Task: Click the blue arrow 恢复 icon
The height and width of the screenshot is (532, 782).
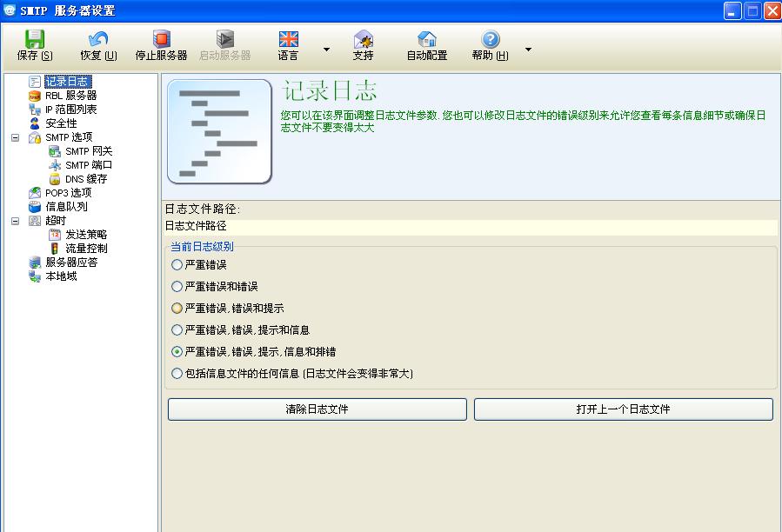Action: pos(98,39)
